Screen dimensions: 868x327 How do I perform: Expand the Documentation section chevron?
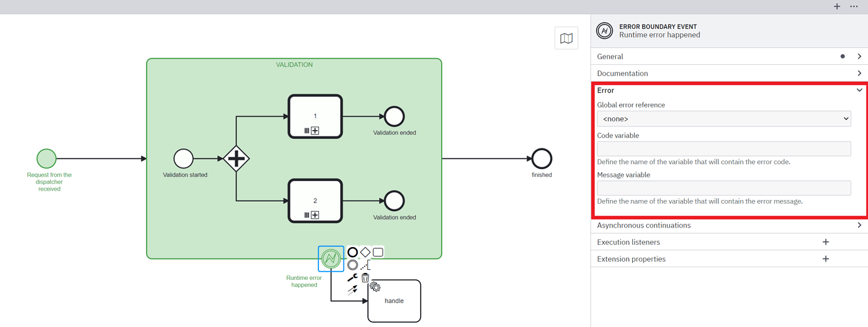pos(859,74)
